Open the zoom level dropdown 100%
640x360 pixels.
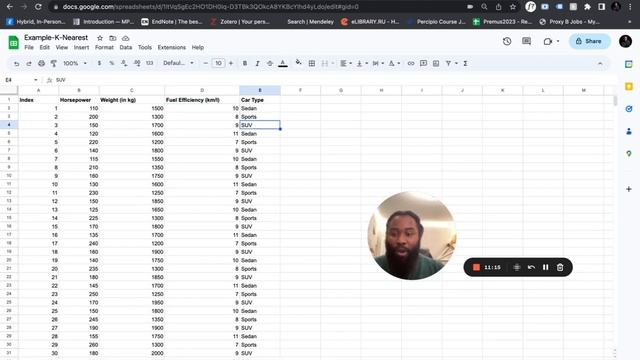tap(75, 64)
